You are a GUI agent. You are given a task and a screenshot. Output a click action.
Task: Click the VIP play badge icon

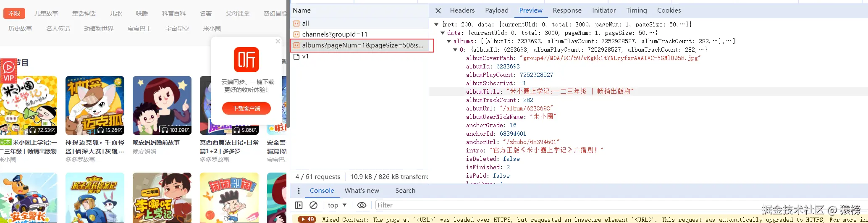tap(8, 71)
